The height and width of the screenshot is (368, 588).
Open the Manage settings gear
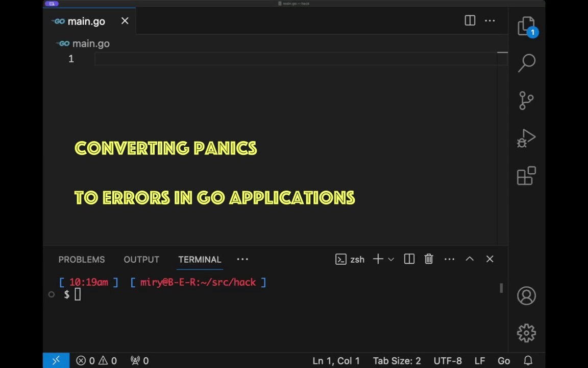[x=527, y=333]
